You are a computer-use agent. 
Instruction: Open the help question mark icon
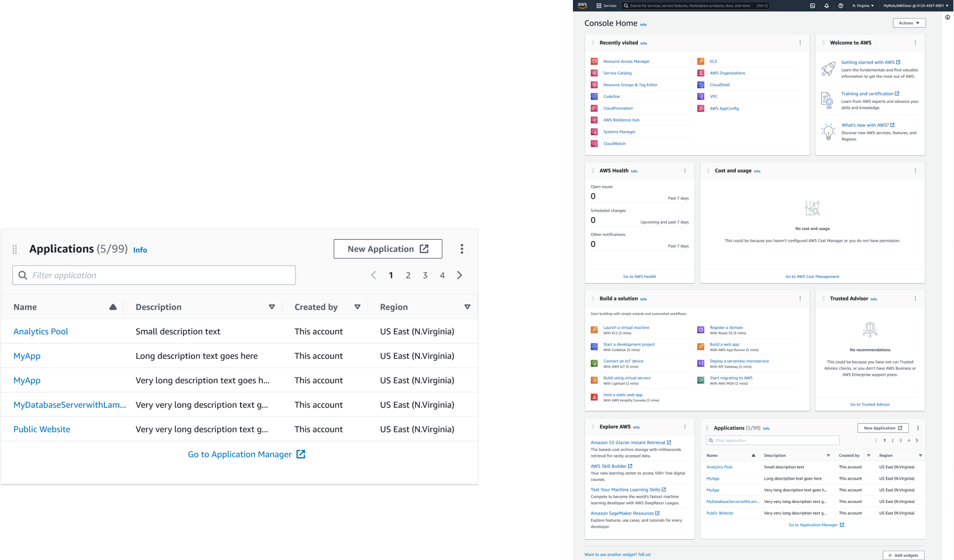point(840,6)
